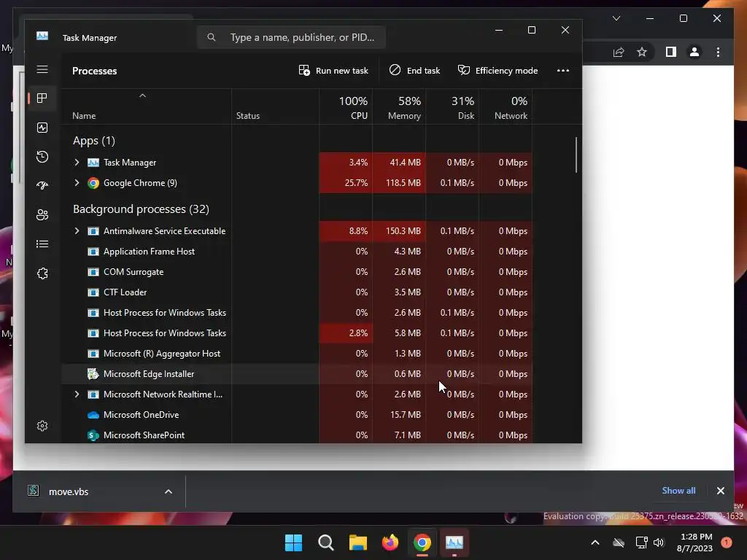The image size is (747, 560).
Task: Open the Users sidebar icon
Action: point(42,215)
